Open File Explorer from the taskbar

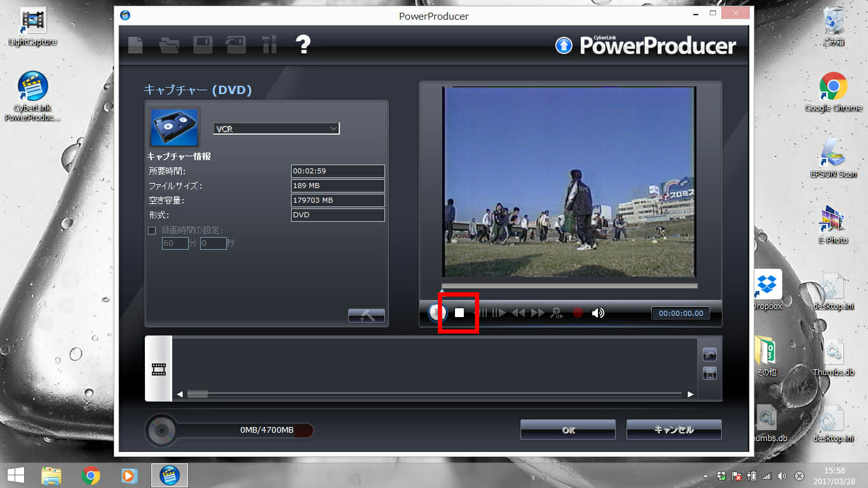pos(51,475)
